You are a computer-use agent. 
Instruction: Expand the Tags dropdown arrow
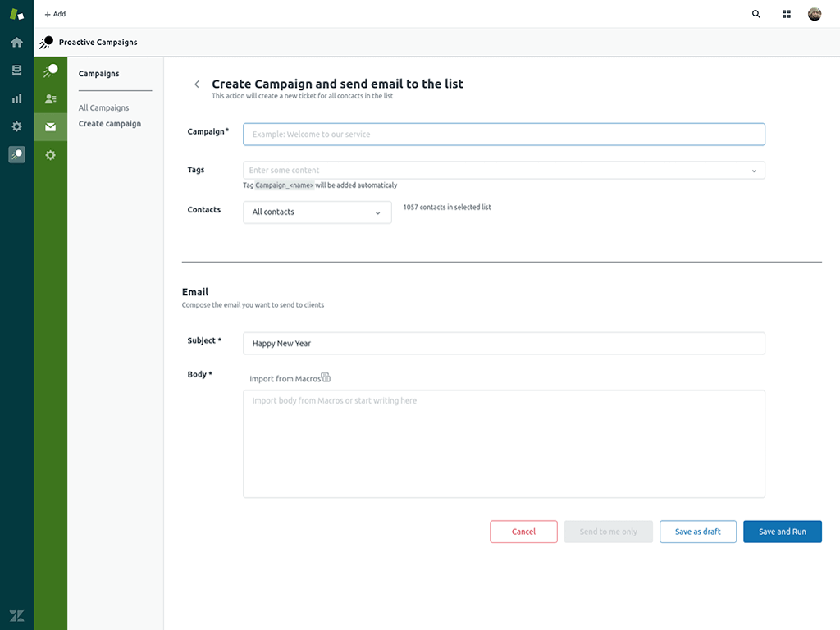point(754,171)
